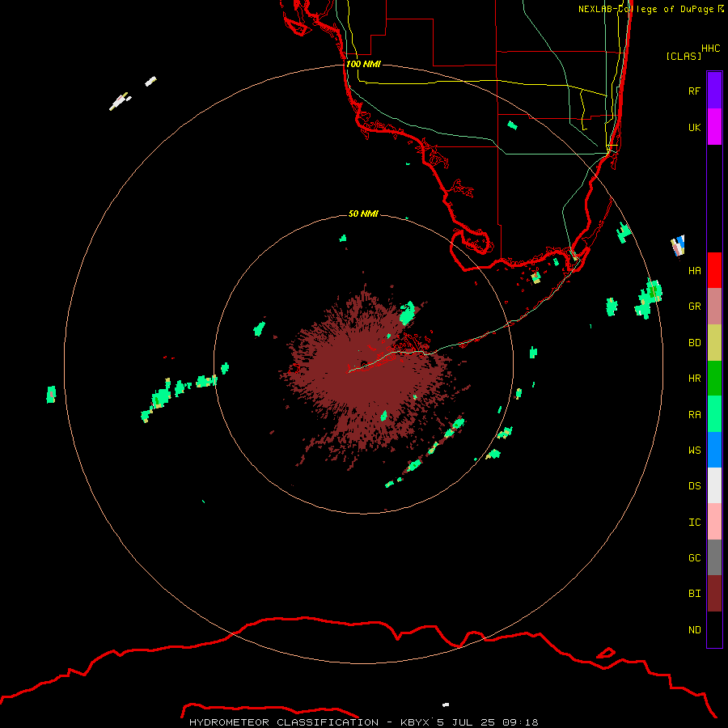Select the gray GC legend swatch

(x=714, y=557)
